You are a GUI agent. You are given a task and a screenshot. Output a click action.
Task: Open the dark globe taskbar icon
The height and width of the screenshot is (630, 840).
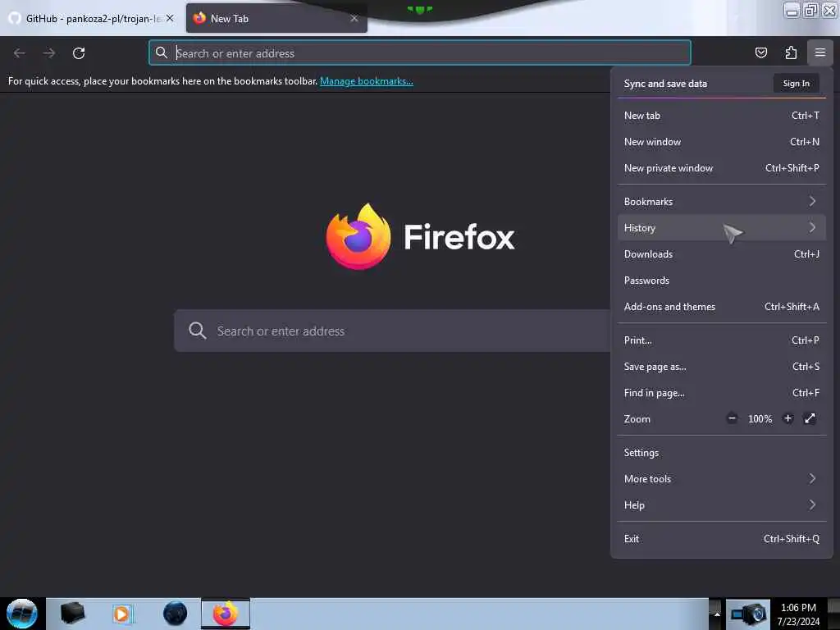(x=175, y=614)
